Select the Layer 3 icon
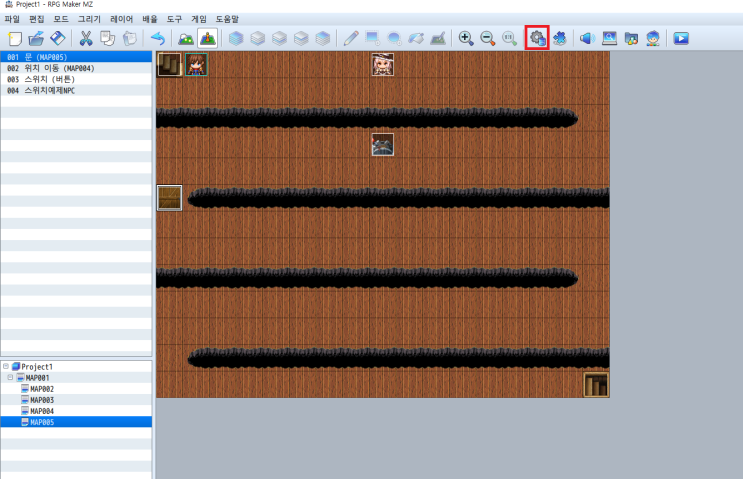Screen dimensions: 743x479 (301, 38)
